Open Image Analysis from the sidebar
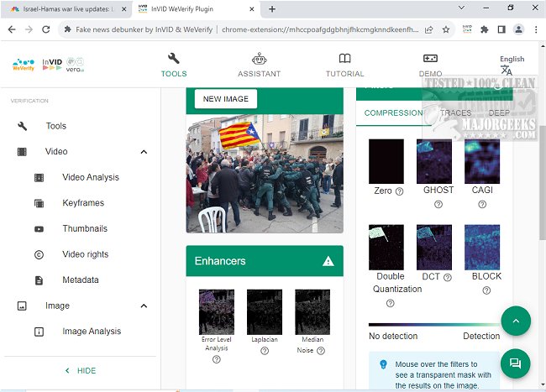Image resolution: width=546 pixels, height=392 pixels. (x=92, y=332)
